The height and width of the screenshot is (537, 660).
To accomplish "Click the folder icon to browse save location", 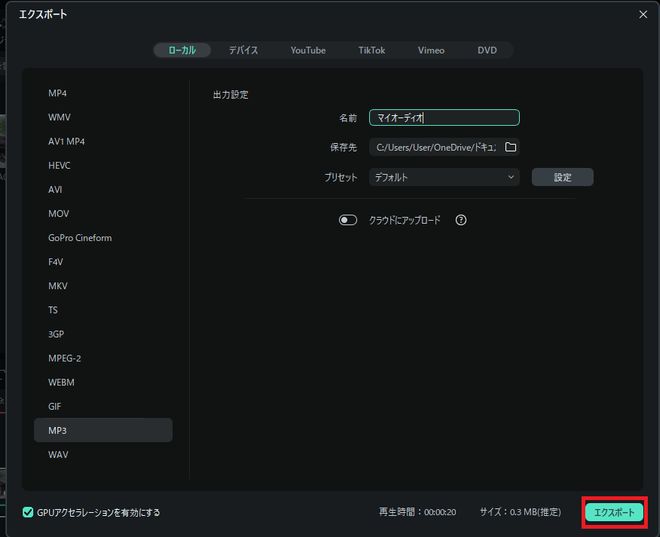I will pyautogui.click(x=510, y=147).
